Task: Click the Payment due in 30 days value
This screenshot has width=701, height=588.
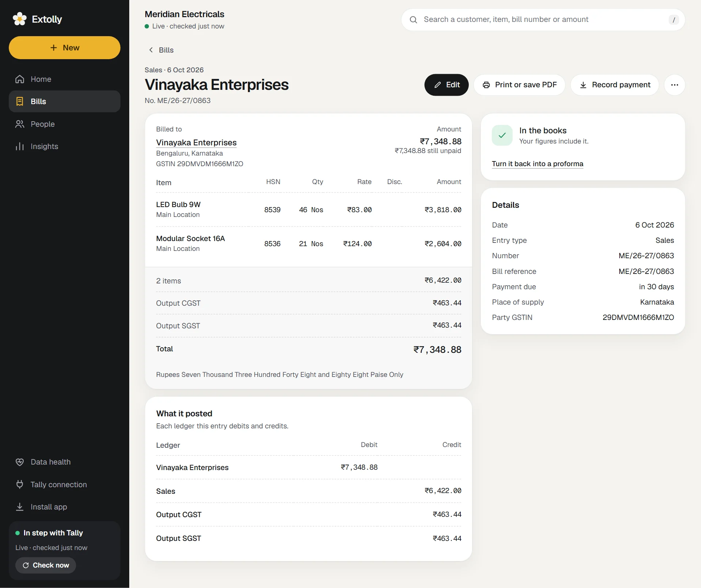Action: 656,287
